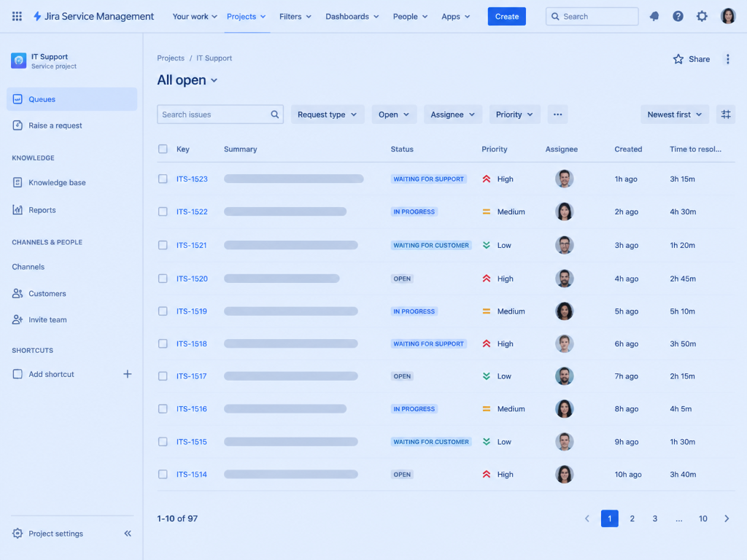
Task: Open the notifications bell
Action: (654, 16)
